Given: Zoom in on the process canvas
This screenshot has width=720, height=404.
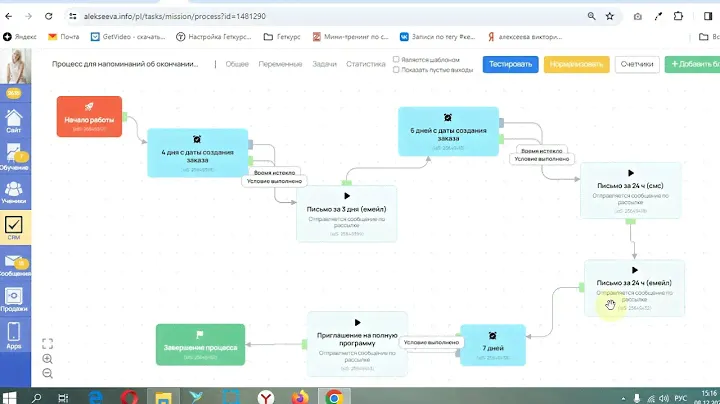Looking at the screenshot, I should (48, 359).
